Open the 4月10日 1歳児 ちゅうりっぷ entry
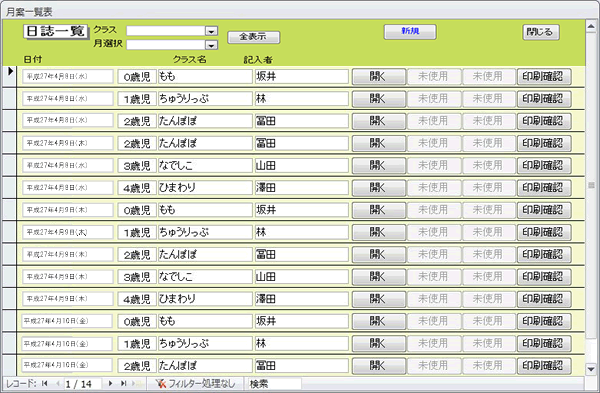Image resolution: width=600 pixels, height=393 pixels. click(x=379, y=343)
